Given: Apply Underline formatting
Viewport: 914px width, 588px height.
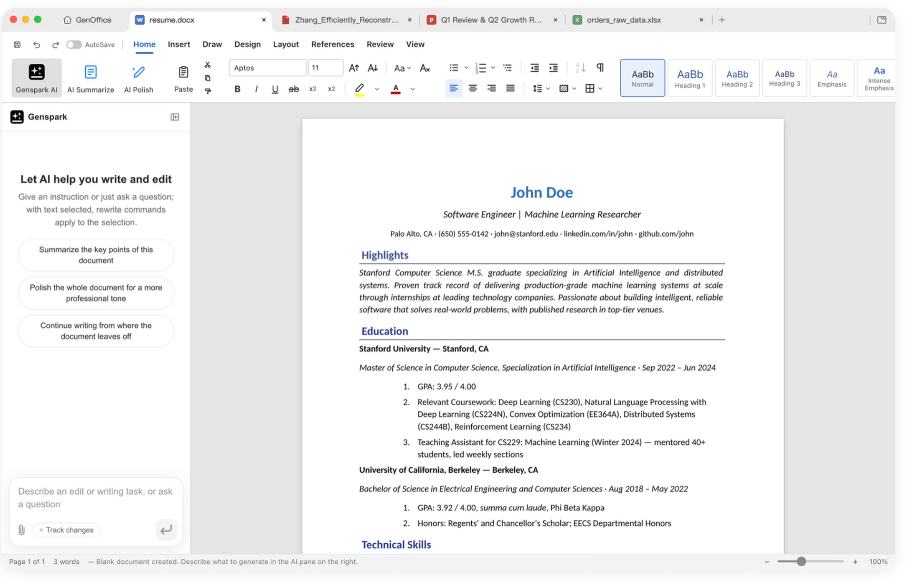Looking at the screenshot, I should tap(275, 89).
